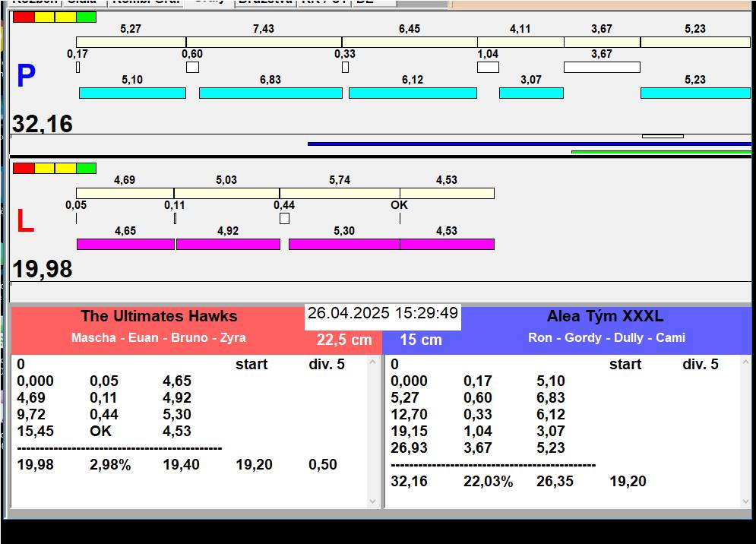Click the magenta 4,92 run bar
756x544 pixels.
tap(228, 244)
